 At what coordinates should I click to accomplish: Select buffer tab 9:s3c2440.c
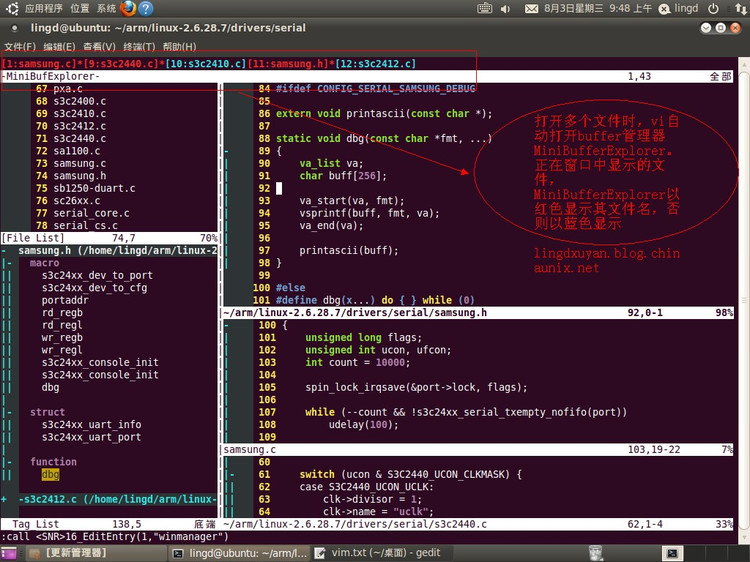coord(121,64)
